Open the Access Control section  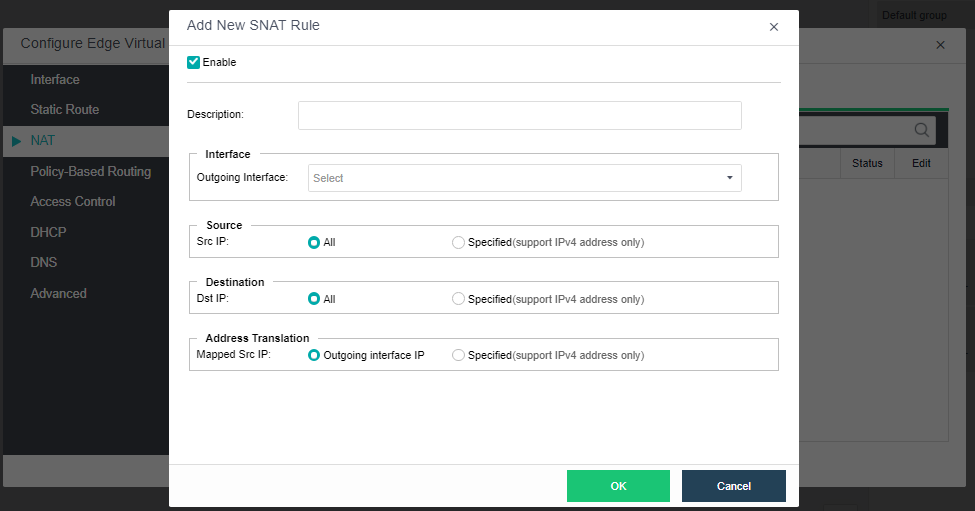tap(73, 201)
